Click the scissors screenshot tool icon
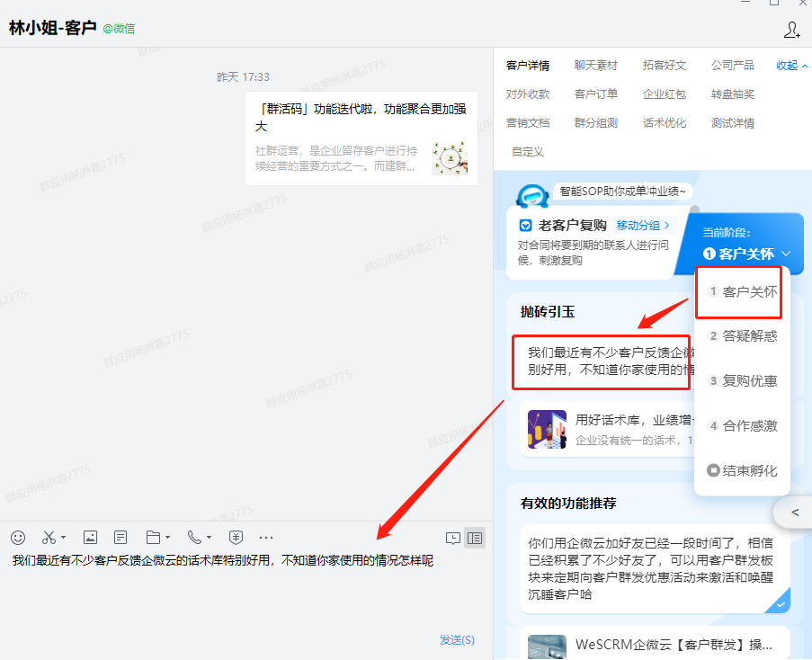The width and height of the screenshot is (812, 660). pos(49,538)
